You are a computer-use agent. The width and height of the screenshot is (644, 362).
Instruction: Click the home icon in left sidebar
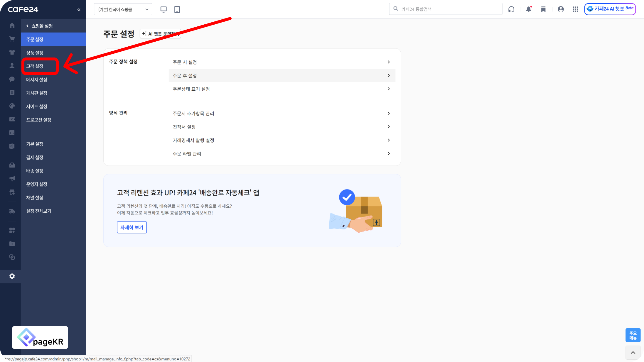click(12, 26)
